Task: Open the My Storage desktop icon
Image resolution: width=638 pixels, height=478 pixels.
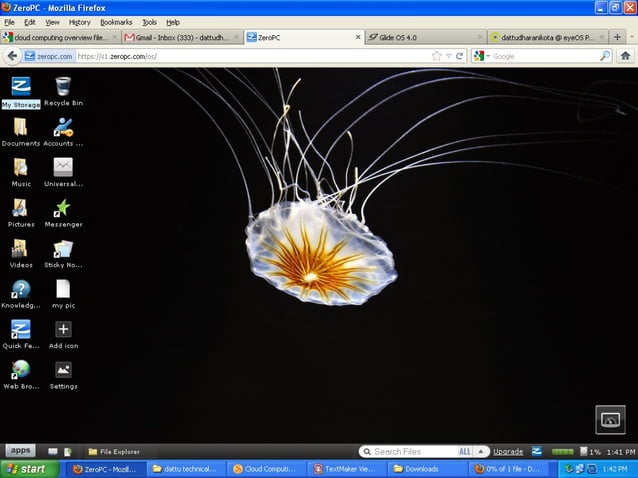Action: [20, 87]
